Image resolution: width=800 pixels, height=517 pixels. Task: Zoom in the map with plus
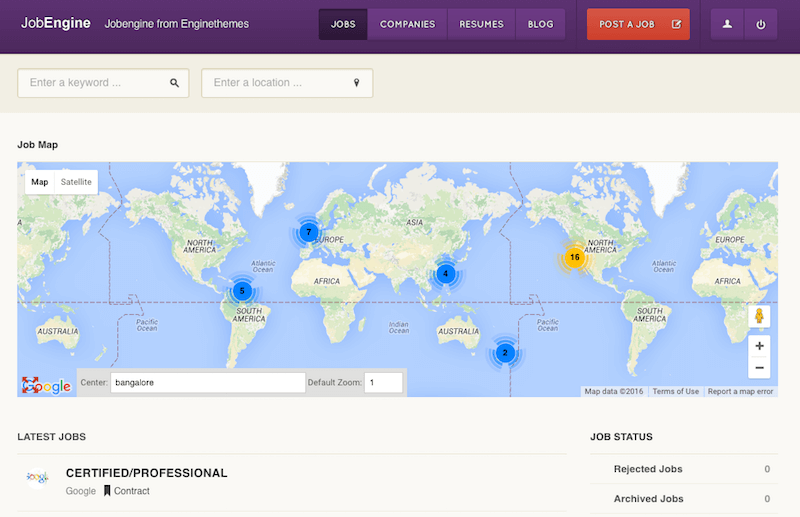click(759, 346)
